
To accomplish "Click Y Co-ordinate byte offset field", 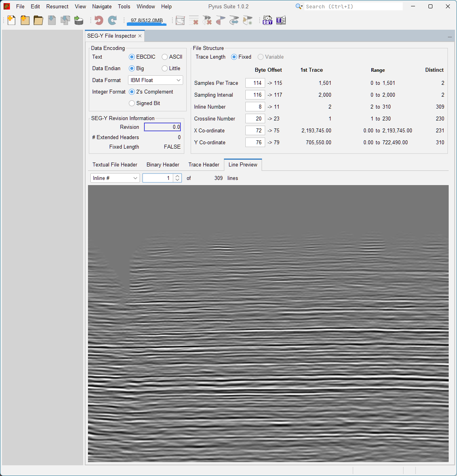I will 255,142.
